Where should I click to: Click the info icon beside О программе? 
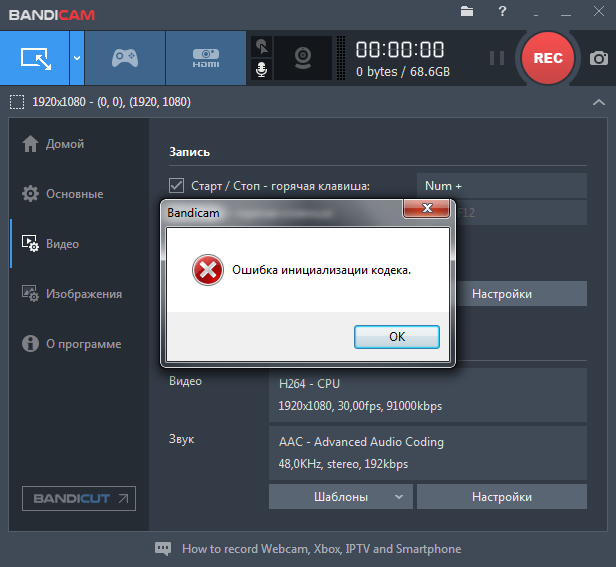point(30,343)
